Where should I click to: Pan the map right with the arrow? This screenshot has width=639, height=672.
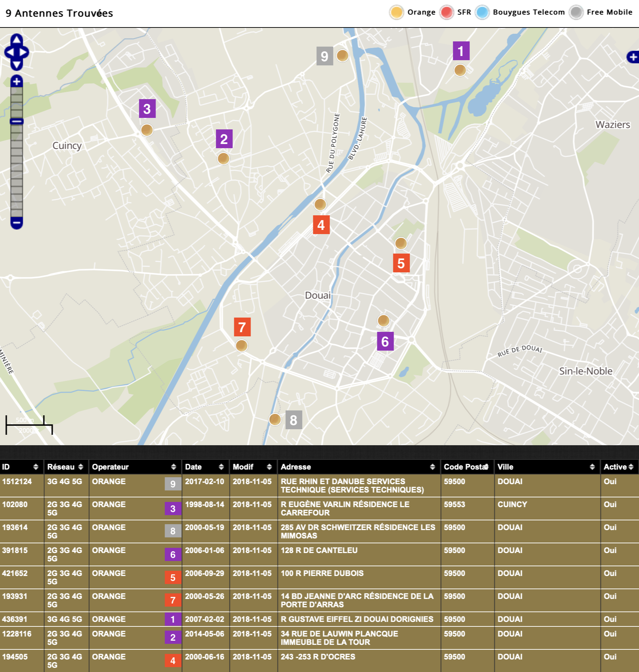[24, 52]
